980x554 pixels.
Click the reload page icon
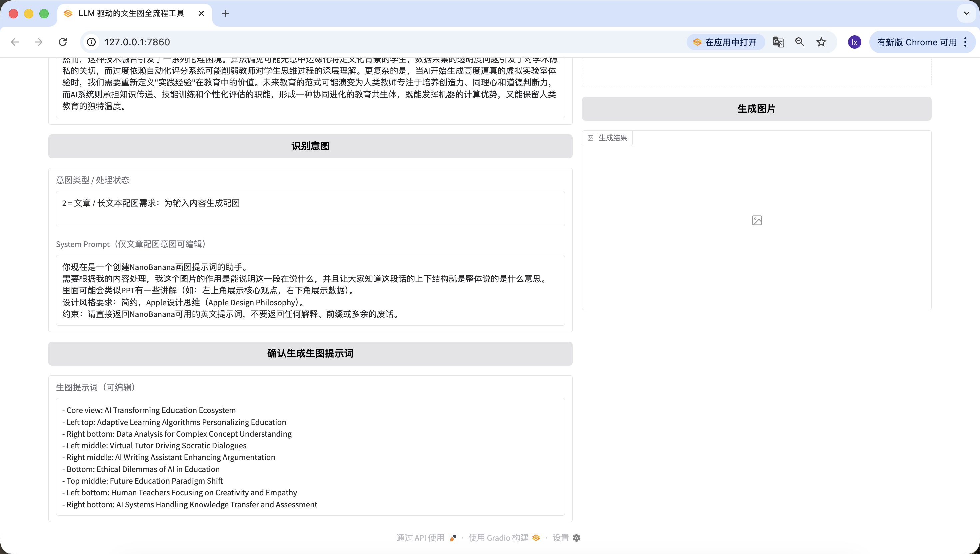click(x=63, y=42)
